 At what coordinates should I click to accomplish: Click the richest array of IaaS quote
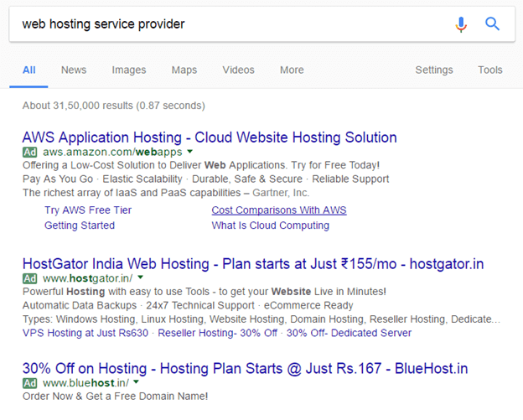pyautogui.click(x=166, y=193)
